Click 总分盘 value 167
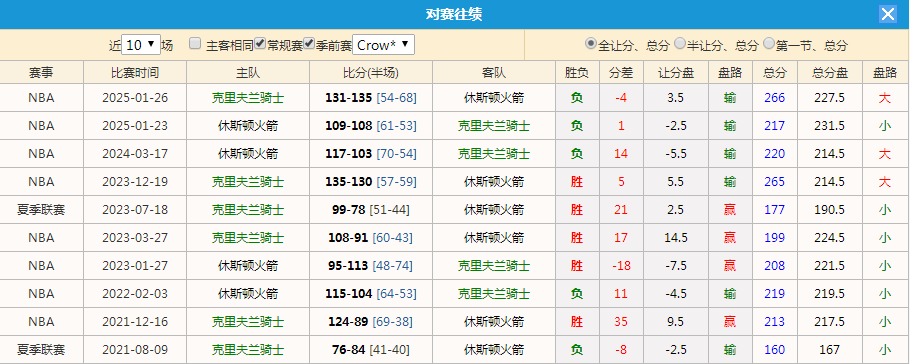This screenshot has height=364, width=910. pyautogui.click(x=829, y=349)
